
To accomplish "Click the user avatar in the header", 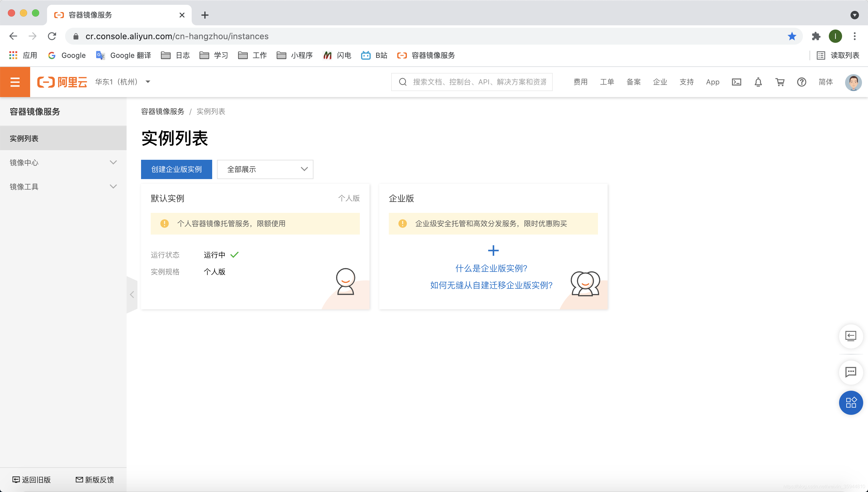I will [x=853, y=82].
